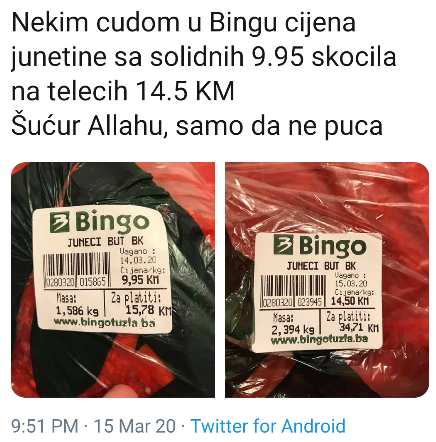Click the 9:51 PM · 15 Mar 20 timestamp

pos(94,426)
